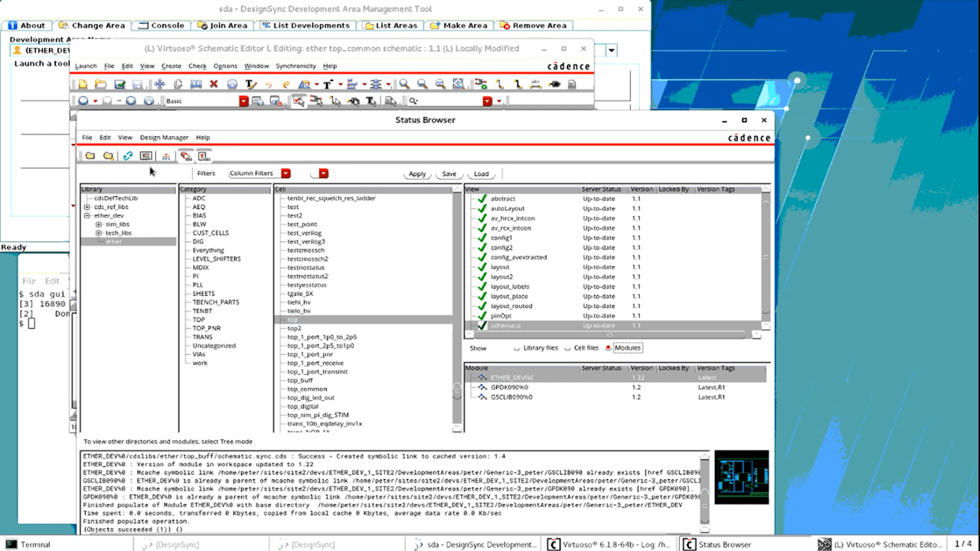Viewport: 980px width, 551px height.
Task: Click the hierarchy tree icon in Status Browser toolbar
Action: [166, 156]
